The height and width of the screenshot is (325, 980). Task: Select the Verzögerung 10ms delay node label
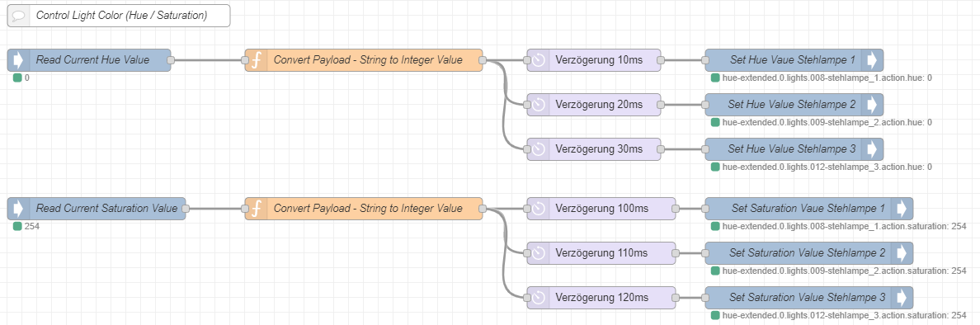599,60
